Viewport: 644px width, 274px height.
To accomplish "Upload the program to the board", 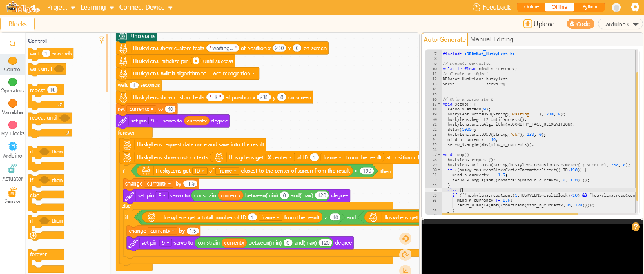I will 539,24.
